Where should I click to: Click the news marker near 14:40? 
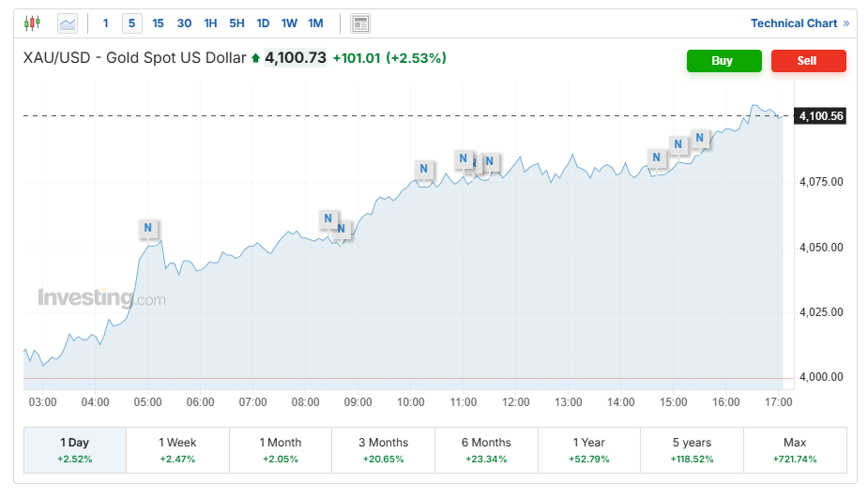coord(657,157)
